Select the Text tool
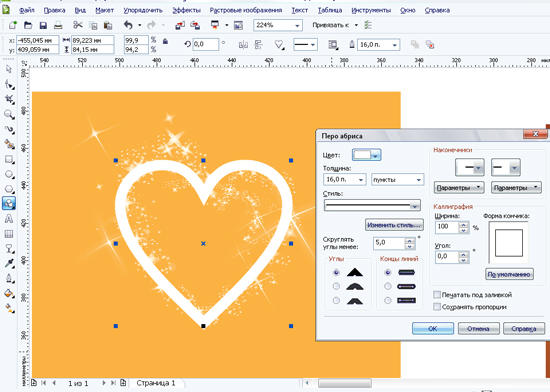 (9, 219)
